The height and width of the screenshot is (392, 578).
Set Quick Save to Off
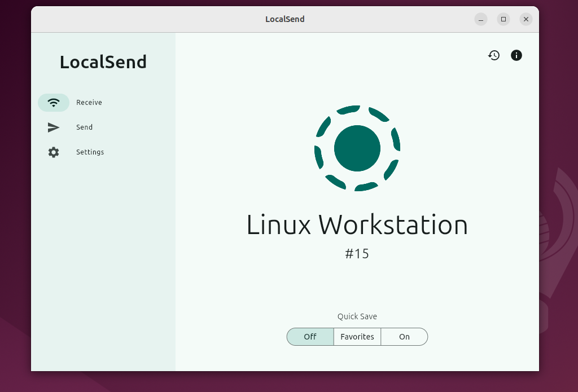tap(310, 337)
